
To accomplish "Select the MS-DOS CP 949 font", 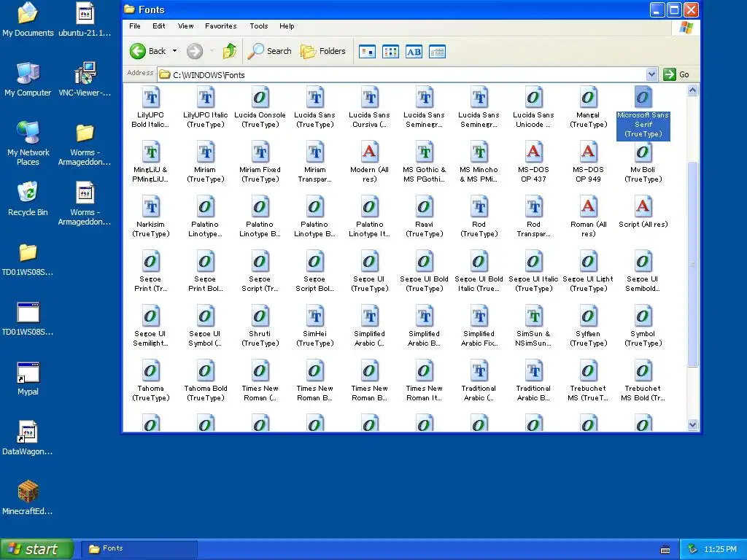I will pos(588,163).
